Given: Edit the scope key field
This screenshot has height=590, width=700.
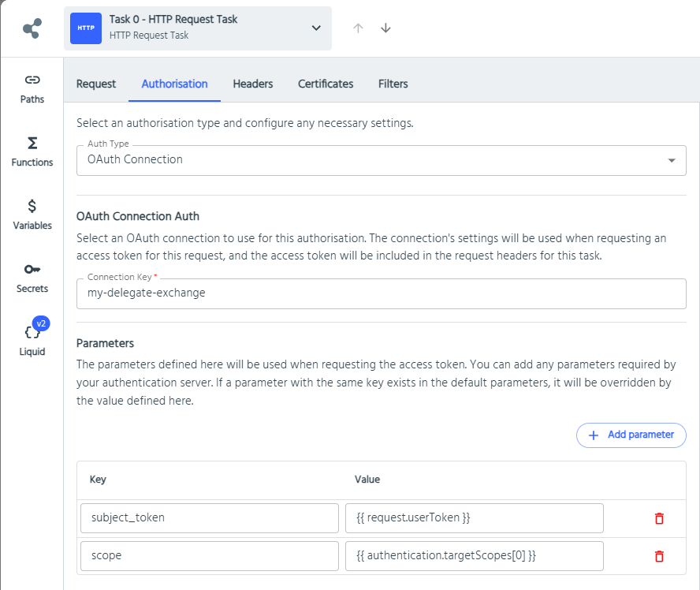Looking at the screenshot, I should click(x=210, y=556).
